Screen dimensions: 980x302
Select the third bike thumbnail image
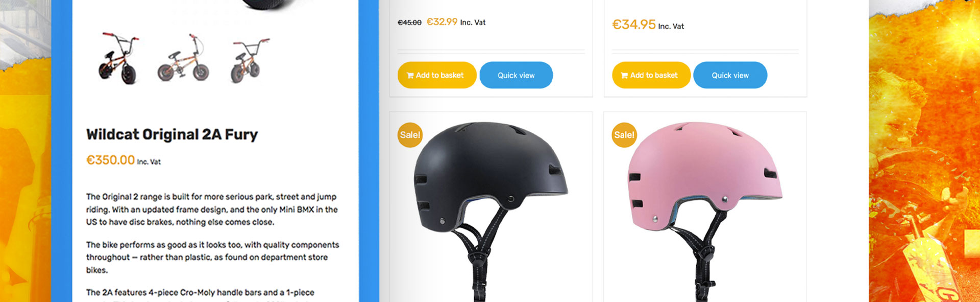click(x=249, y=59)
